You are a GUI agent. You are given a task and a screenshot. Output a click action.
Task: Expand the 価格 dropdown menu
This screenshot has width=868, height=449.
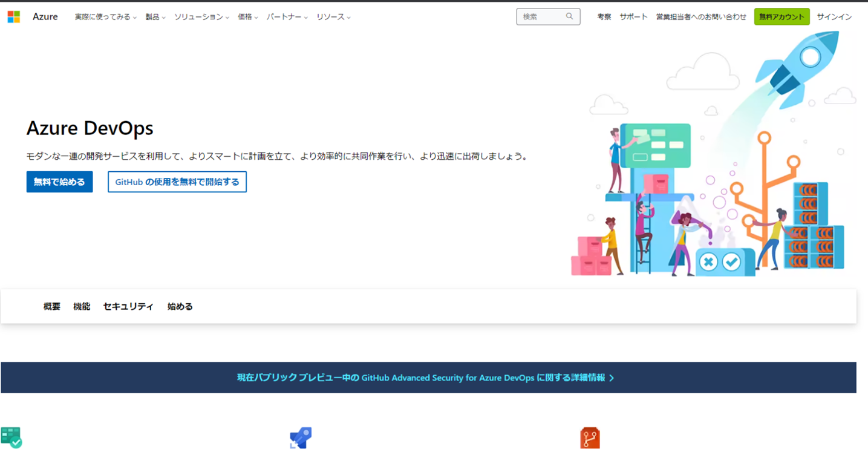point(248,17)
